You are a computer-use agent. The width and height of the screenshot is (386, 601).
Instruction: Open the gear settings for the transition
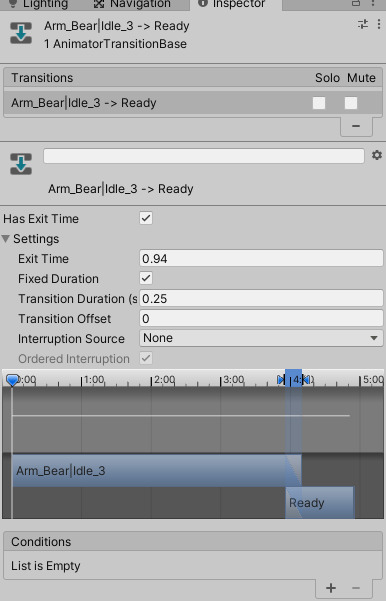[377, 155]
